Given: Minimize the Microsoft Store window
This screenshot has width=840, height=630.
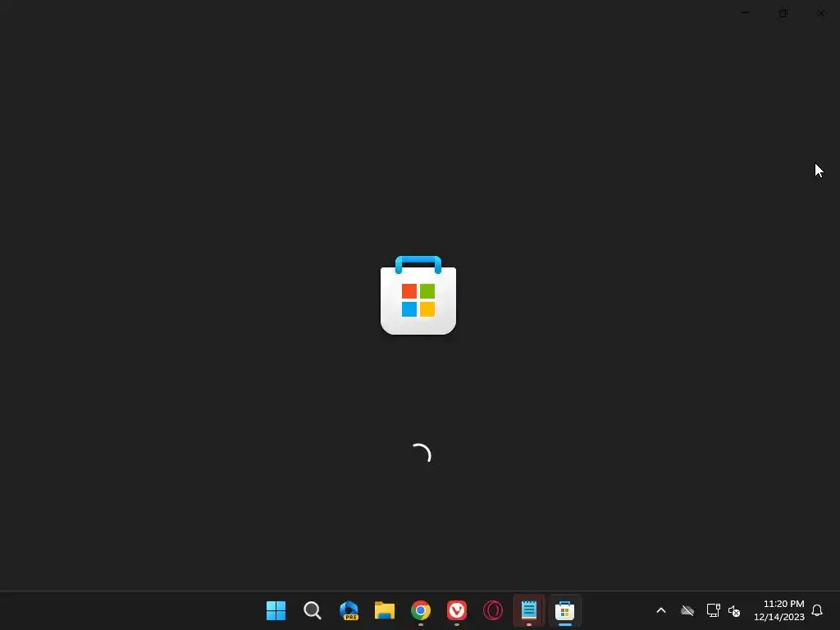Looking at the screenshot, I should coord(745,13).
